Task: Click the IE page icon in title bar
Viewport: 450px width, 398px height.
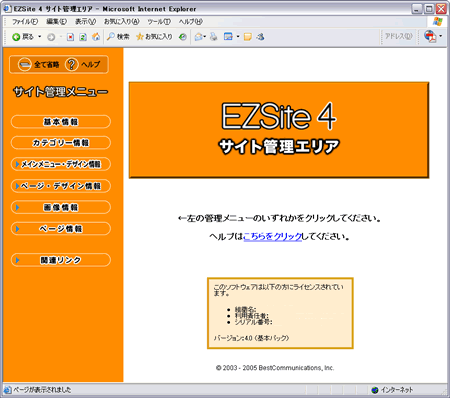Action: click(x=8, y=9)
